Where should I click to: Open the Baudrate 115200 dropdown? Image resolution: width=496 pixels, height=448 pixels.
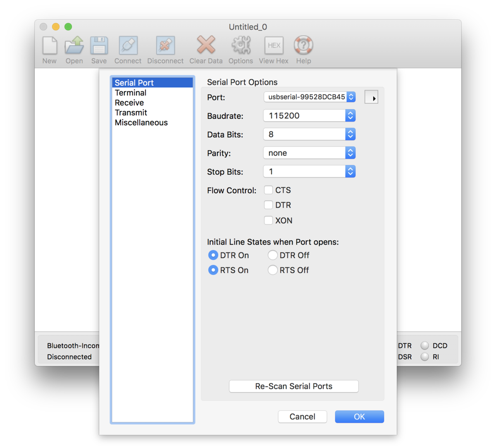click(310, 115)
